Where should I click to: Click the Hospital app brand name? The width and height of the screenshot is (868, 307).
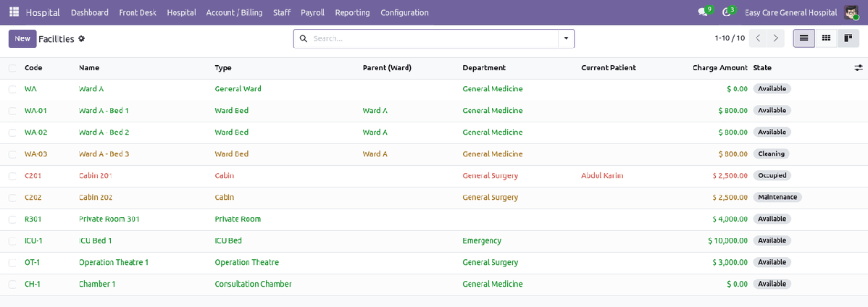[43, 12]
